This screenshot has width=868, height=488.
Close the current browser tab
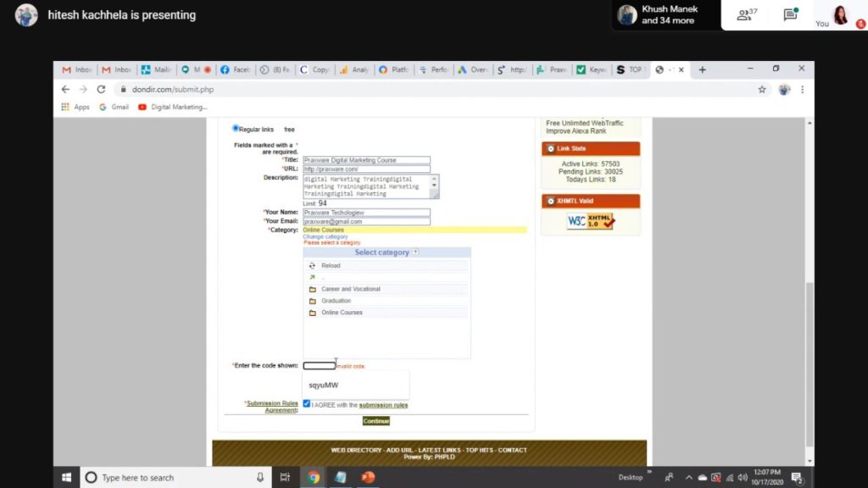pyautogui.click(x=681, y=69)
